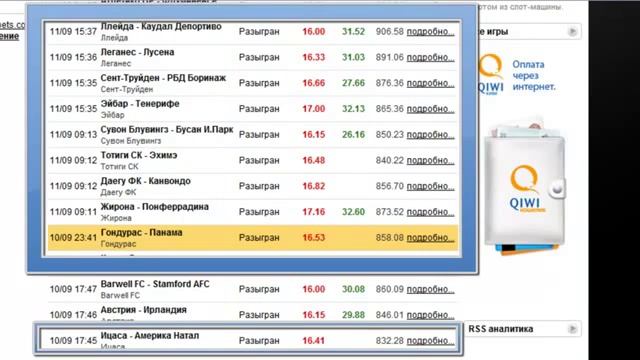
Task: Click the green payout 29.88
Action: [x=353, y=315]
